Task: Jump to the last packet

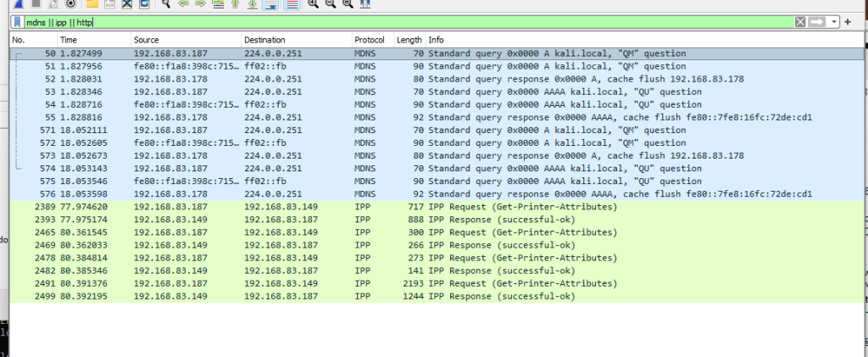Action: 253,3
